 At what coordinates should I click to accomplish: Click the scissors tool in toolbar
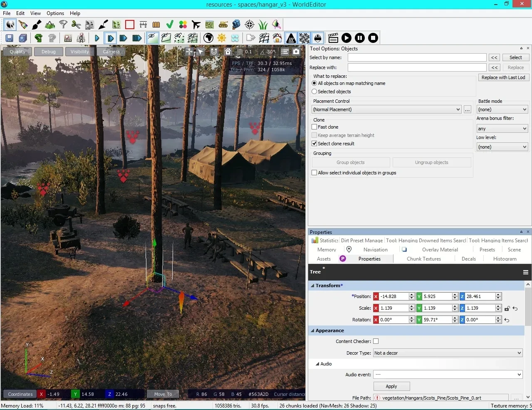(x=76, y=25)
